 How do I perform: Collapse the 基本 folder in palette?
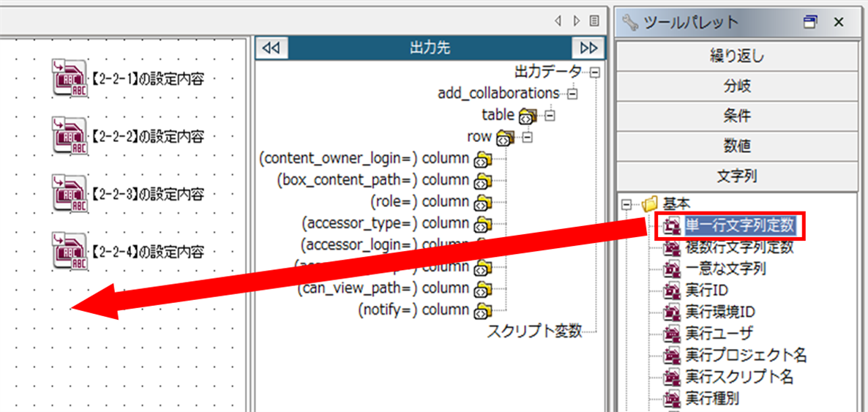(626, 204)
